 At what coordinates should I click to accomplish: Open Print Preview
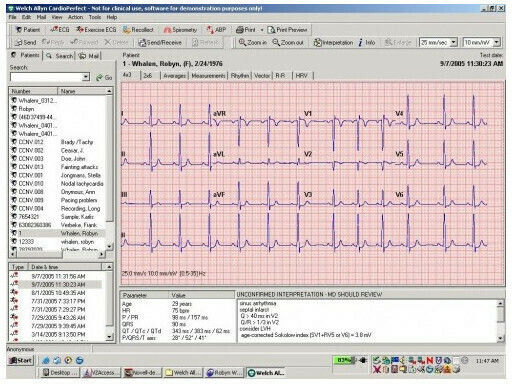[287, 30]
